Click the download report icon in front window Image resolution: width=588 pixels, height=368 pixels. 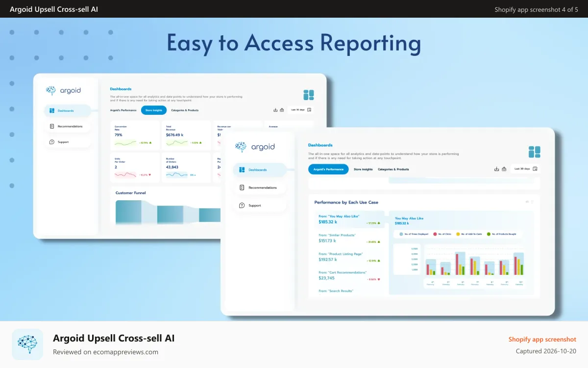tap(497, 169)
